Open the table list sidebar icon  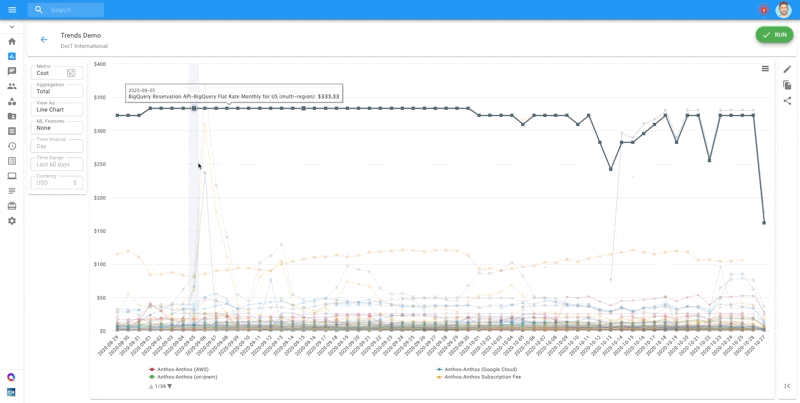(12, 161)
